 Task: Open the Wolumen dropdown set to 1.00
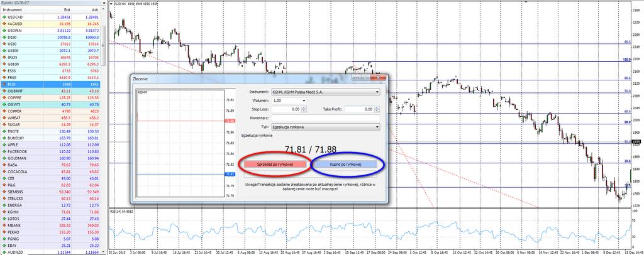pyautogui.click(x=289, y=100)
